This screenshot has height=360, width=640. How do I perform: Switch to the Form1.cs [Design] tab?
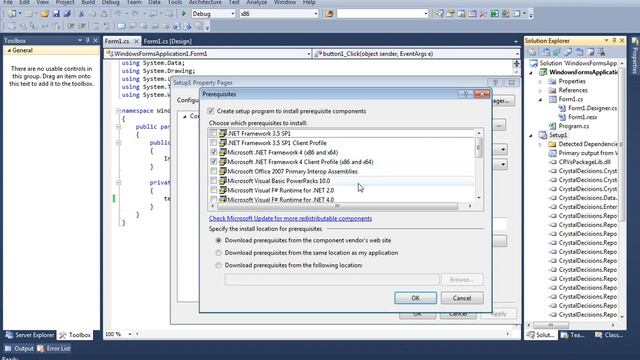(167, 41)
